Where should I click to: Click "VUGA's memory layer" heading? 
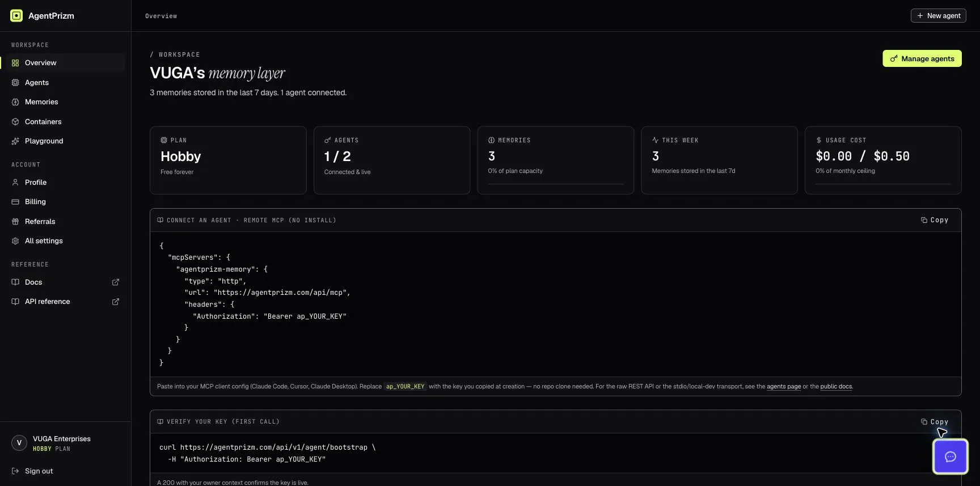pyautogui.click(x=217, y=73)
